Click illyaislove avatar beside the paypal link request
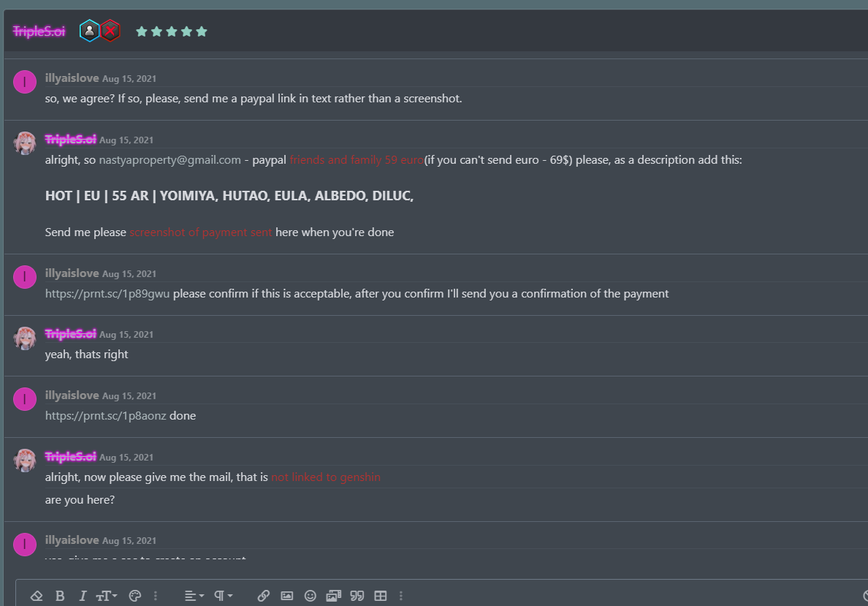The width and height of the screenshot is (868, 606). pos(25,82)
